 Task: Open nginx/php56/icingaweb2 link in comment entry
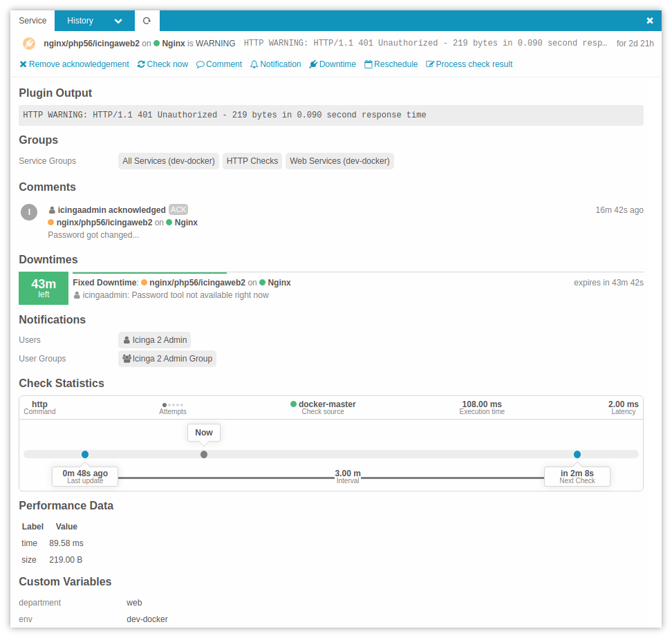click(x=104, y=223)
